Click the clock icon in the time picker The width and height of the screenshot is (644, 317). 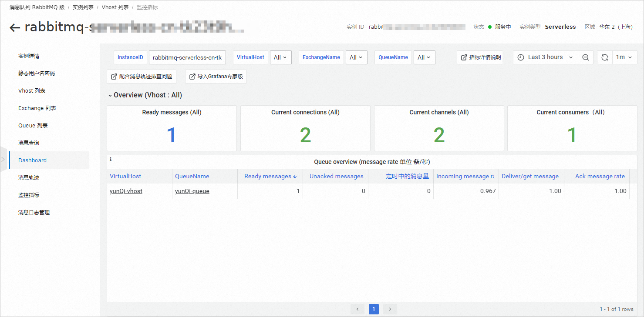click(521, 57)
